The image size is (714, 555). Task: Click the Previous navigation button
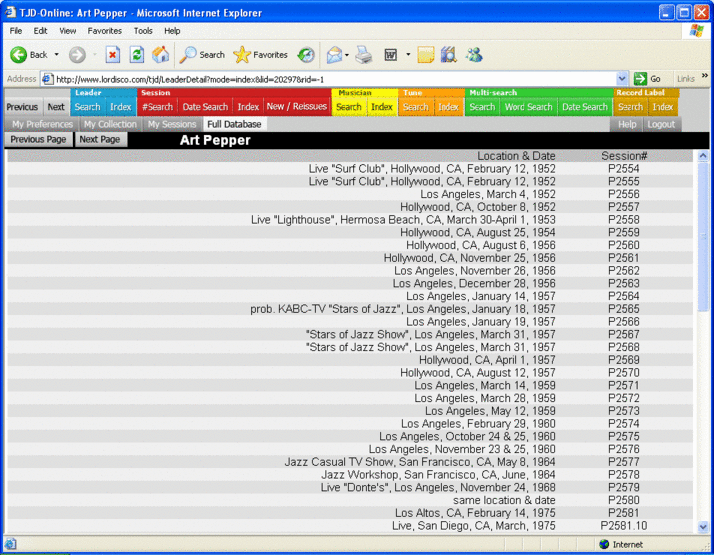point(22,107)
